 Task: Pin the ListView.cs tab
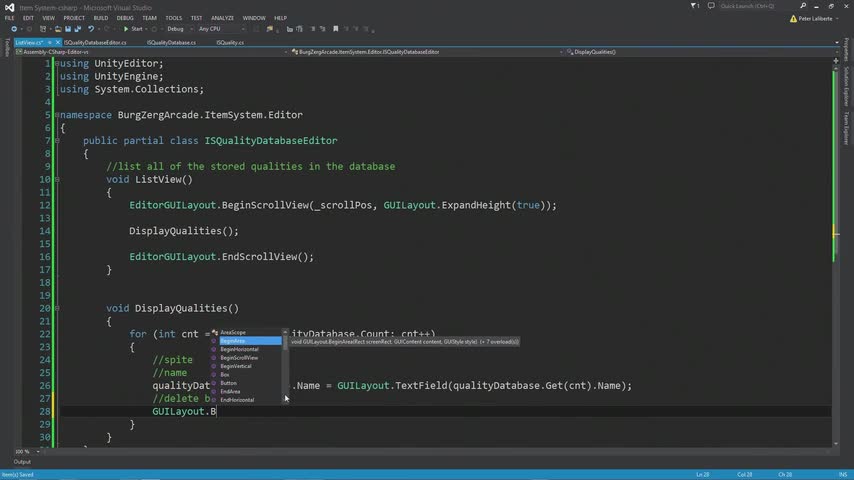[x=50, y=42]
